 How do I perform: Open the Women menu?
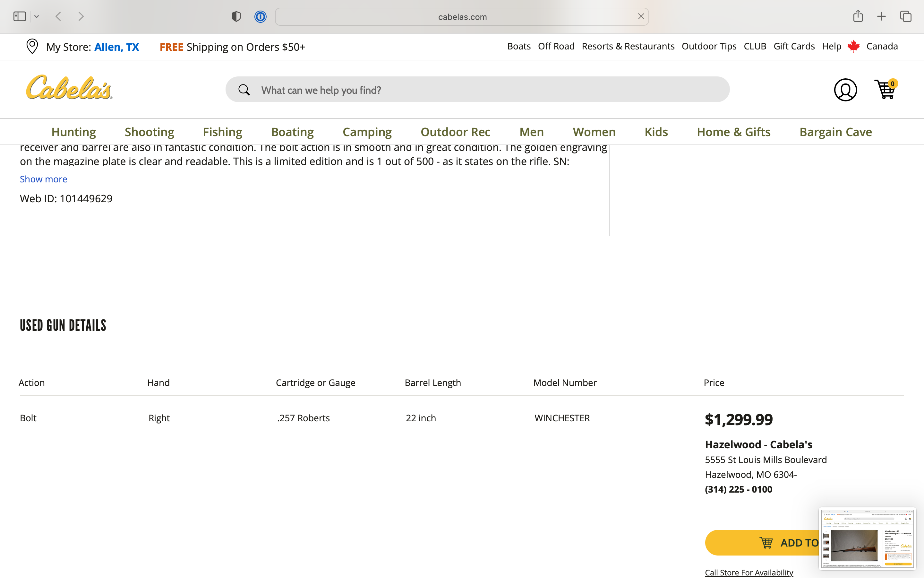[x=594, y=132]
